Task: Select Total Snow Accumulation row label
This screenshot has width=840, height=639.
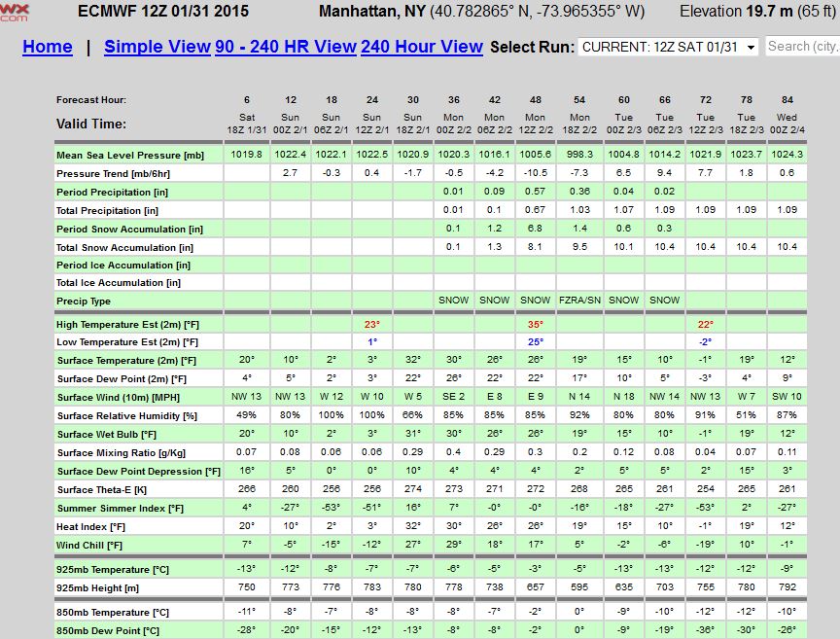Action: point(124,248)
